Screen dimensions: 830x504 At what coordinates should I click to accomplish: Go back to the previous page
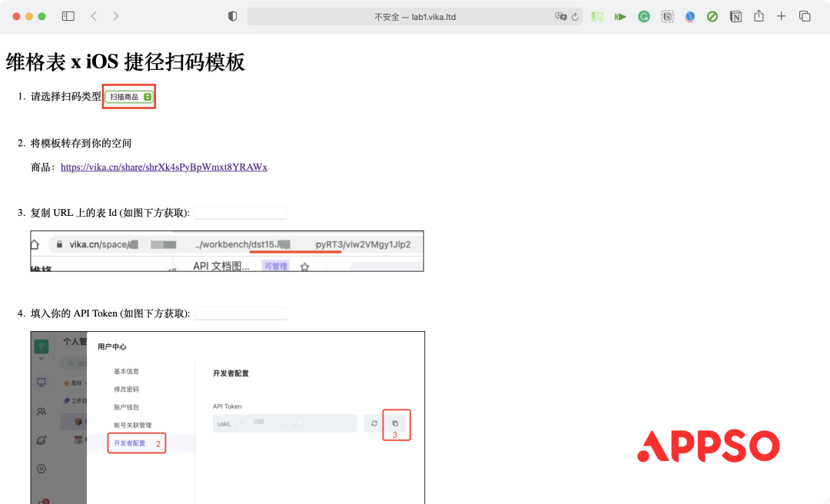[x=94, y=16]
